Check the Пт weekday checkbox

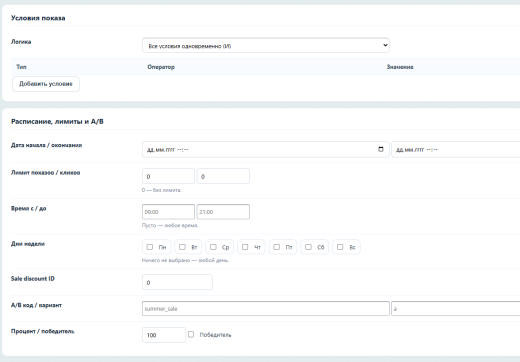[x=277, y=247]
